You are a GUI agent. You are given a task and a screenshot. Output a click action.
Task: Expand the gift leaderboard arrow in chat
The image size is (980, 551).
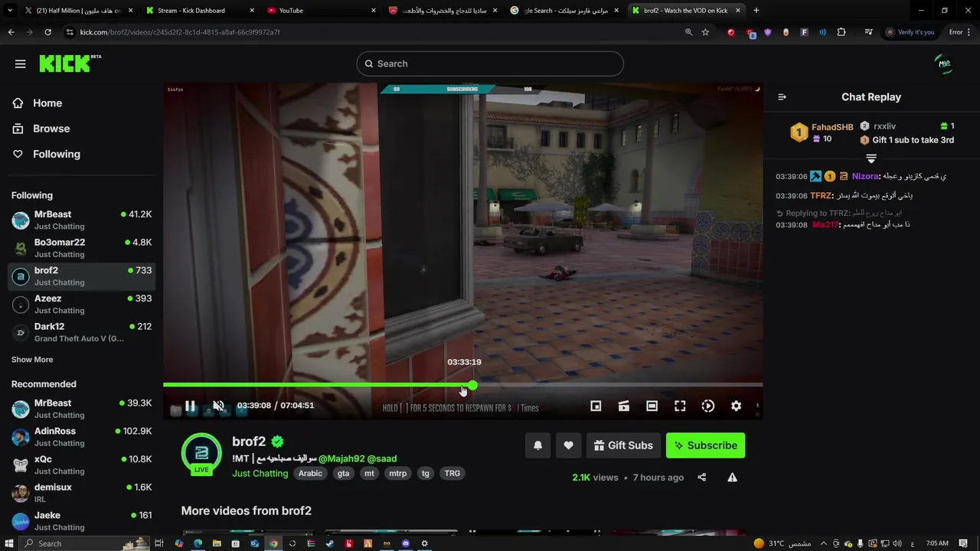(x=871, y=158)
